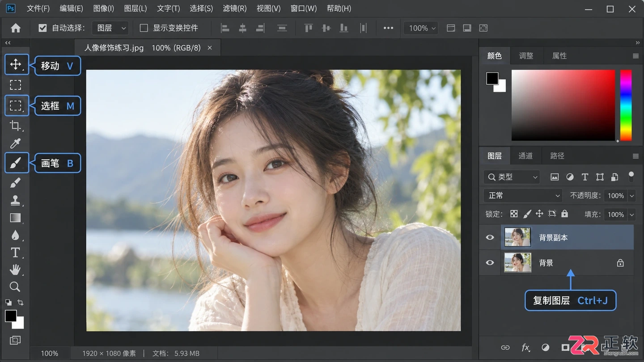Click the lock position icon in 锁定 row
The width and height of the screenshot is (644, 362).
[x=539, y=214]
